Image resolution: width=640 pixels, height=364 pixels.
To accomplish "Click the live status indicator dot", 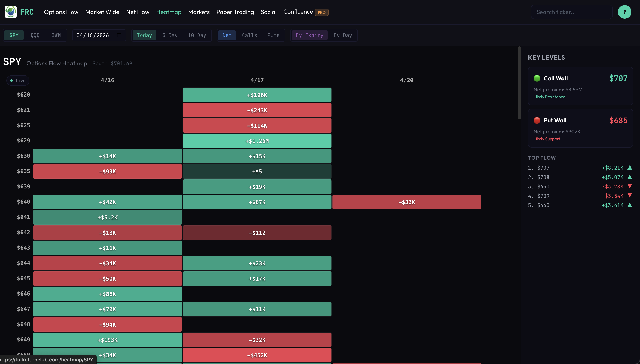I will click(11, 81).
